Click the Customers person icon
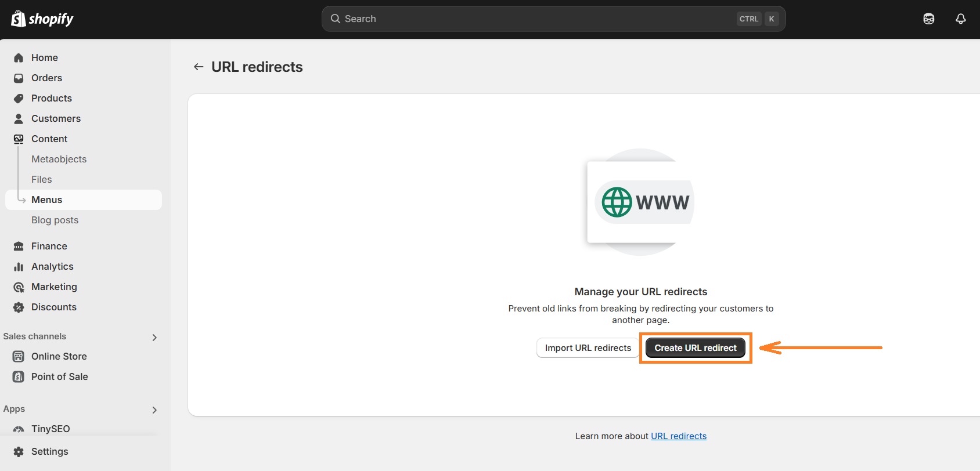This screenshot has width=980, height=471. [19, 118]
